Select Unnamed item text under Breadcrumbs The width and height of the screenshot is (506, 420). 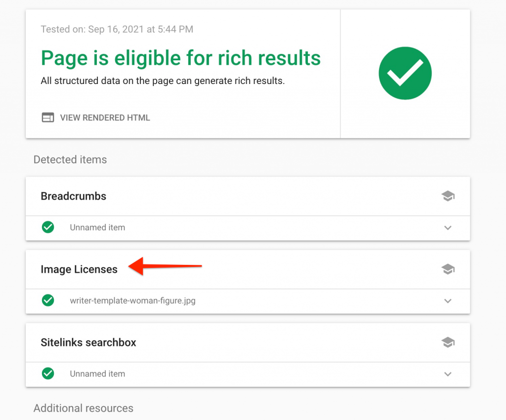[x=97, y=227]
